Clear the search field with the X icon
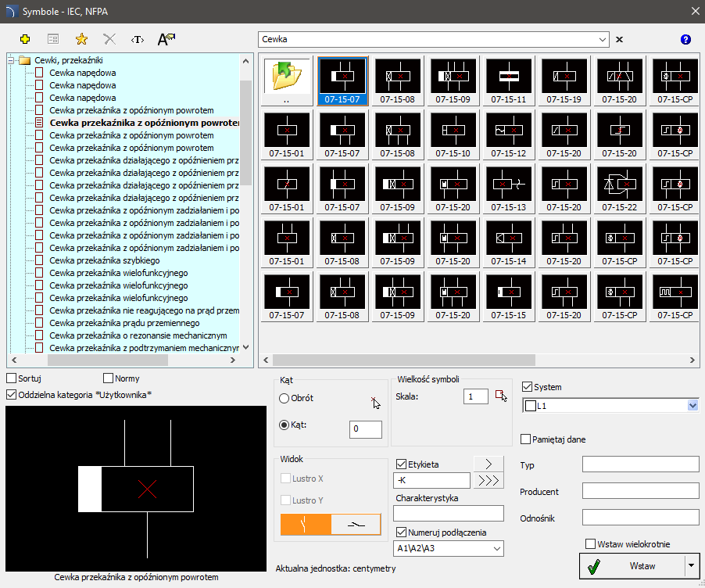The image size is (705, 588). [620, 39]
